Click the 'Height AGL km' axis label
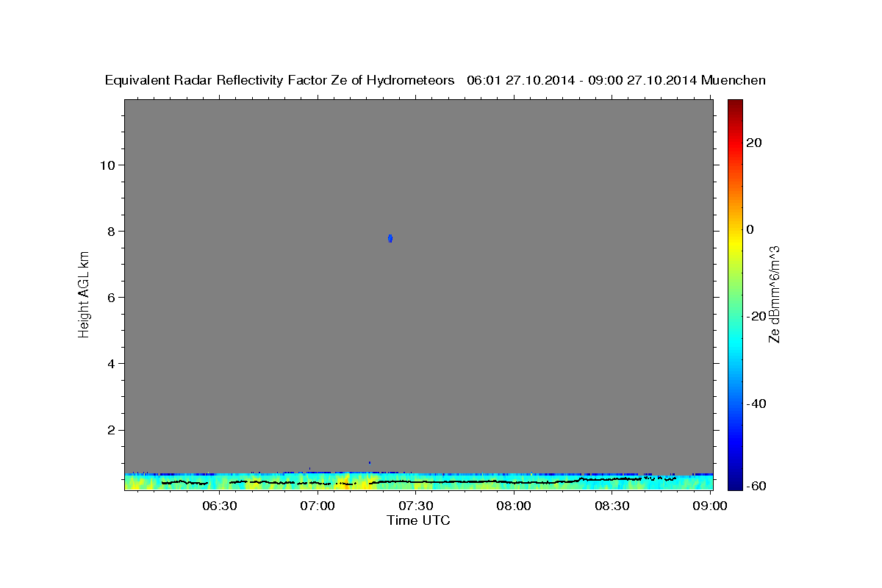Image resolution: width=882 pixels, height=588 pixels. coord(84,295)
